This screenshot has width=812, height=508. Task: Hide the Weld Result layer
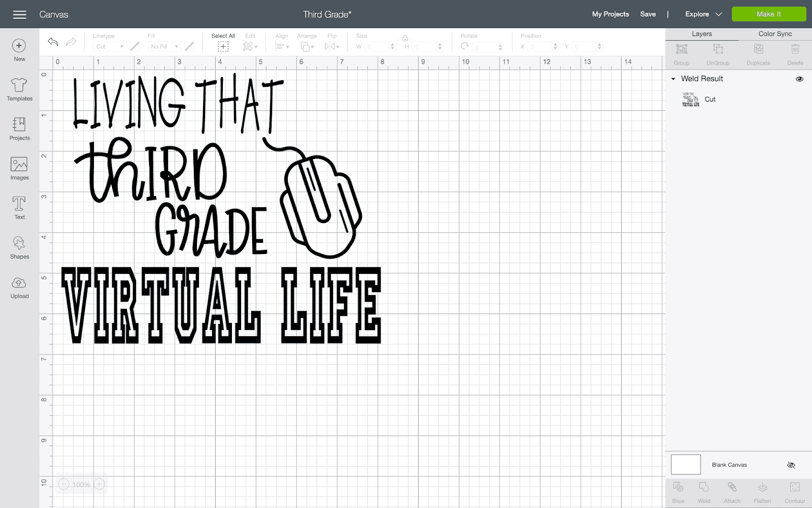(799, 79)
